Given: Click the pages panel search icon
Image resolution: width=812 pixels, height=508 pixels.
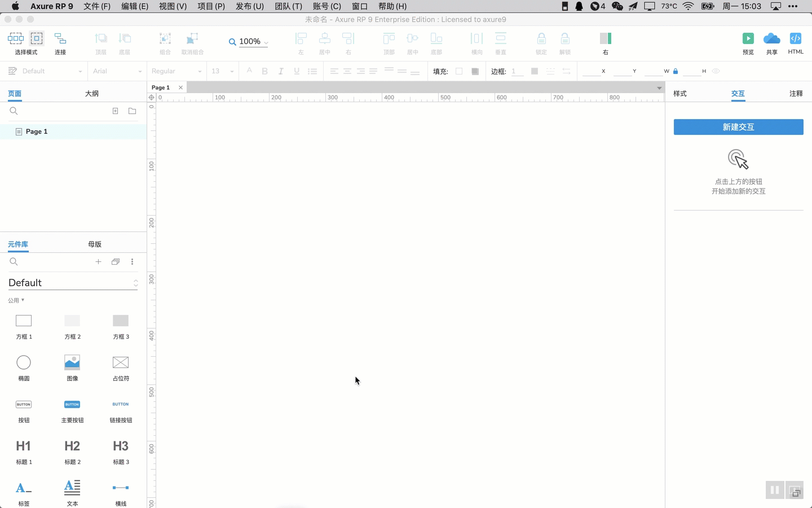Looking at the screenshot, I should 14,111.
